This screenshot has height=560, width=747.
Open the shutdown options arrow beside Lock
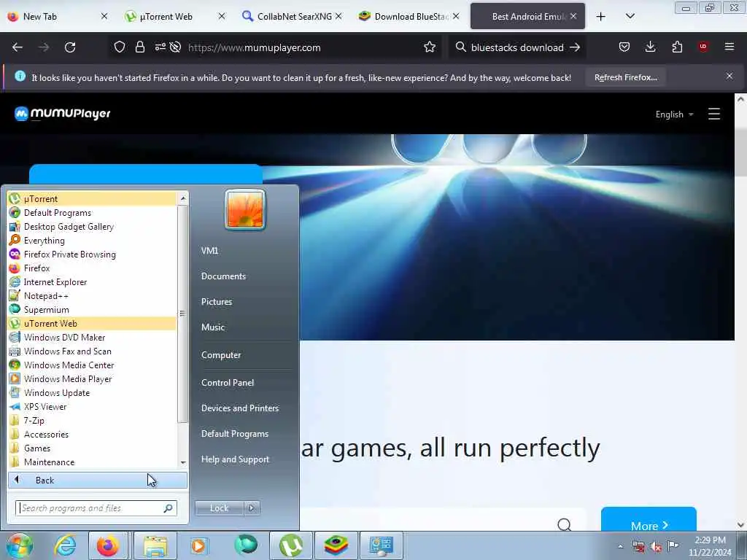252,508
